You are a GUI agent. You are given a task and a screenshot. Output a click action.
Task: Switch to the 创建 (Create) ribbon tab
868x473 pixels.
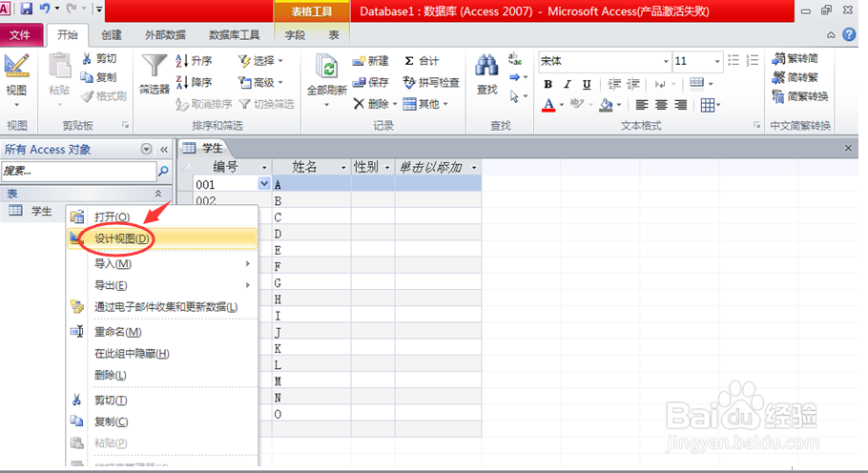click(x=112, y=35)
